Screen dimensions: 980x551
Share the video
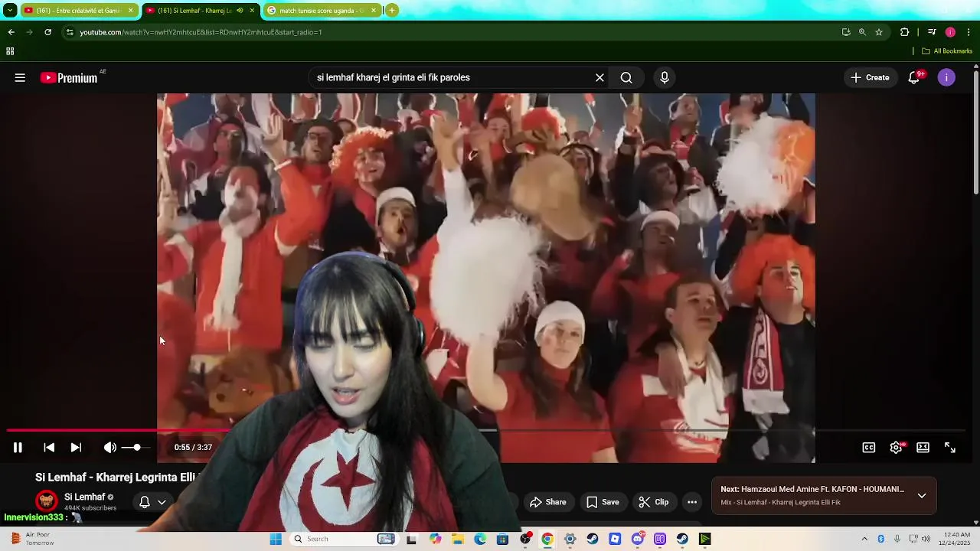click(x=548, y=502)
